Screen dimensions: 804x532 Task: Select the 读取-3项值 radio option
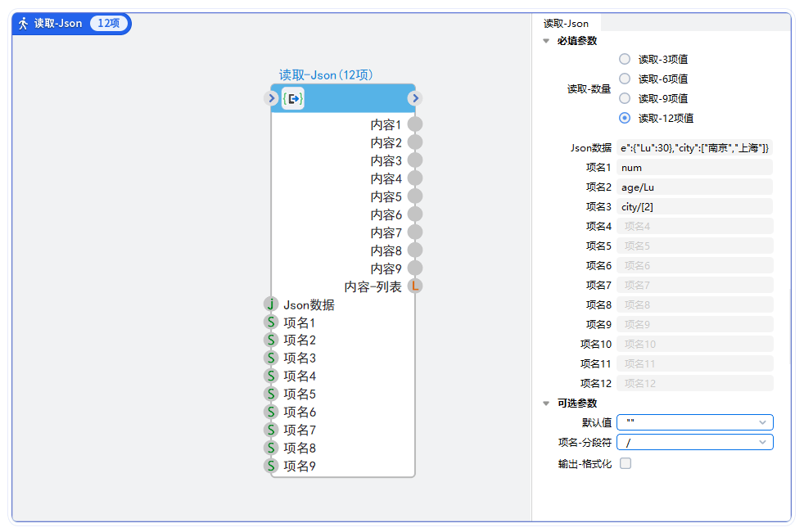625,59
